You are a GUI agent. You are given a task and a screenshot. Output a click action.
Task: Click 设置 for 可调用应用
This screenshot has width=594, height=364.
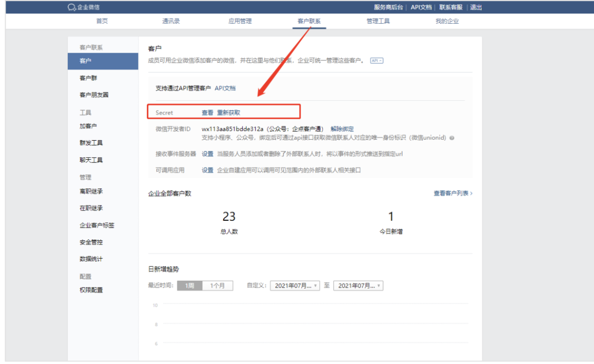tap(207, 170)
